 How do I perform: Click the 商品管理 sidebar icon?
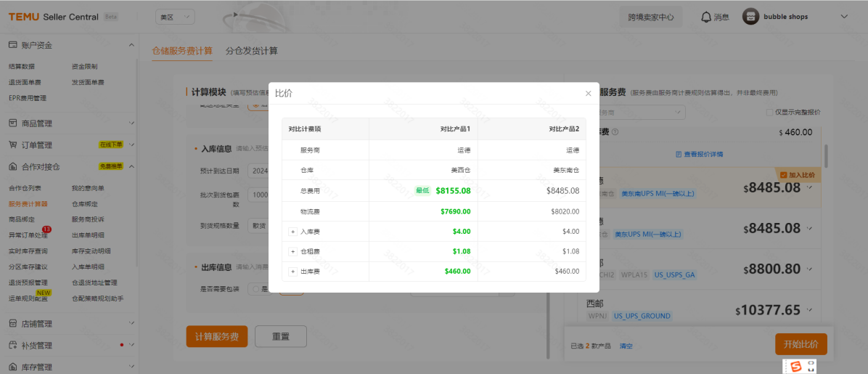click(x=12, y=123)
